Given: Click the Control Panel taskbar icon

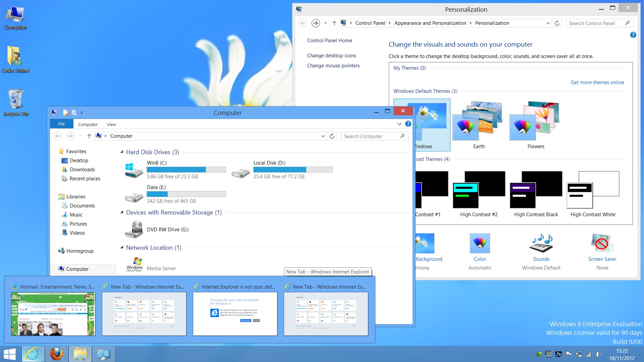Looking at the screenshot, I should click(x=103, y=354).
